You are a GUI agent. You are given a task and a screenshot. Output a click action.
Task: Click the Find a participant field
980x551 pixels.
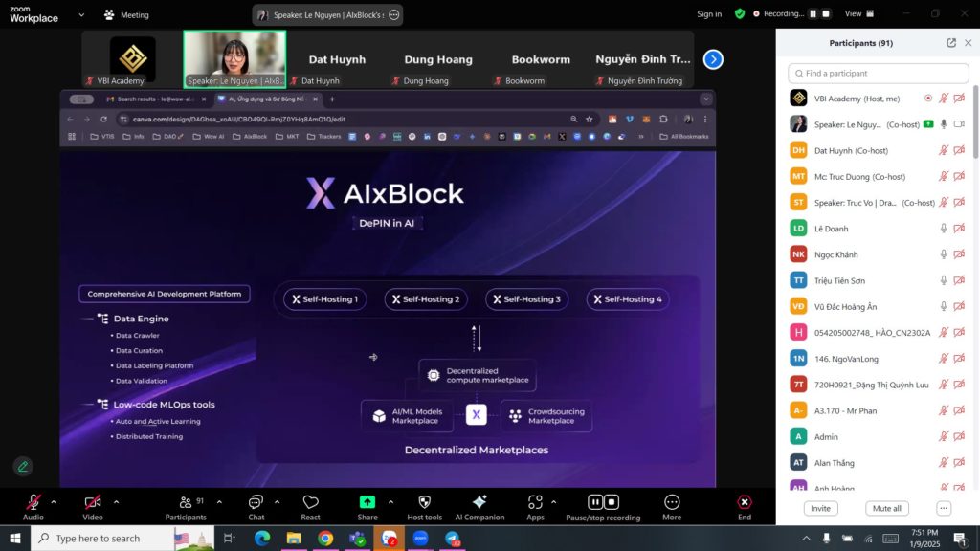(879, 73)
